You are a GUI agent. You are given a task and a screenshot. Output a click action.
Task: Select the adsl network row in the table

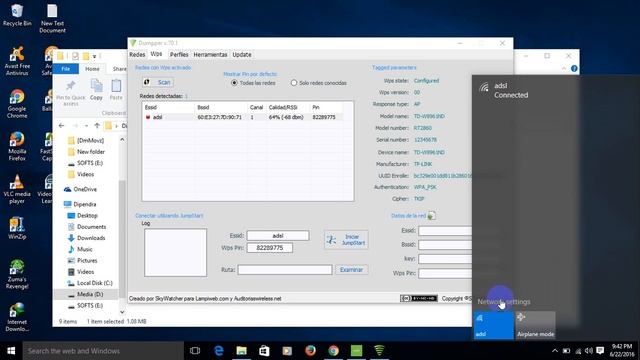243,117
